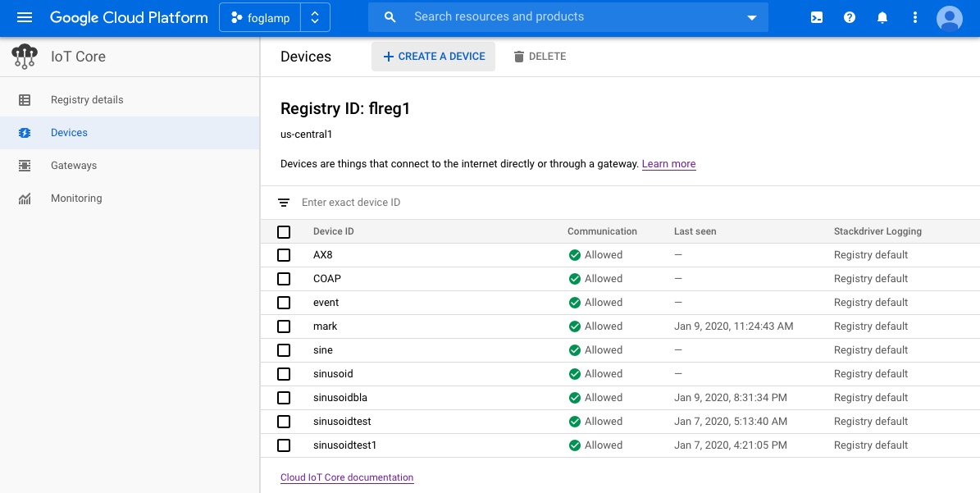980x493 pixels.
Task: Click the IoT Core cloud icon
Action: point(25,57)
